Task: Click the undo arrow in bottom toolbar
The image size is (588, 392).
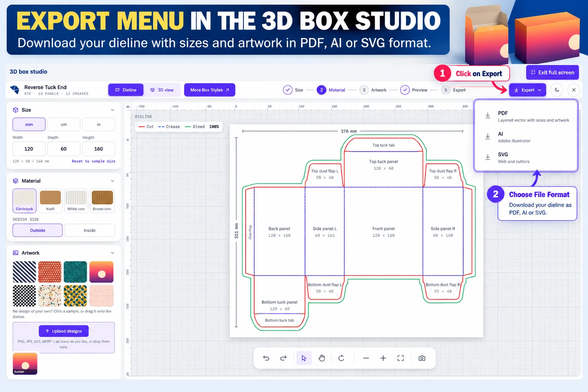Action: 266,358
